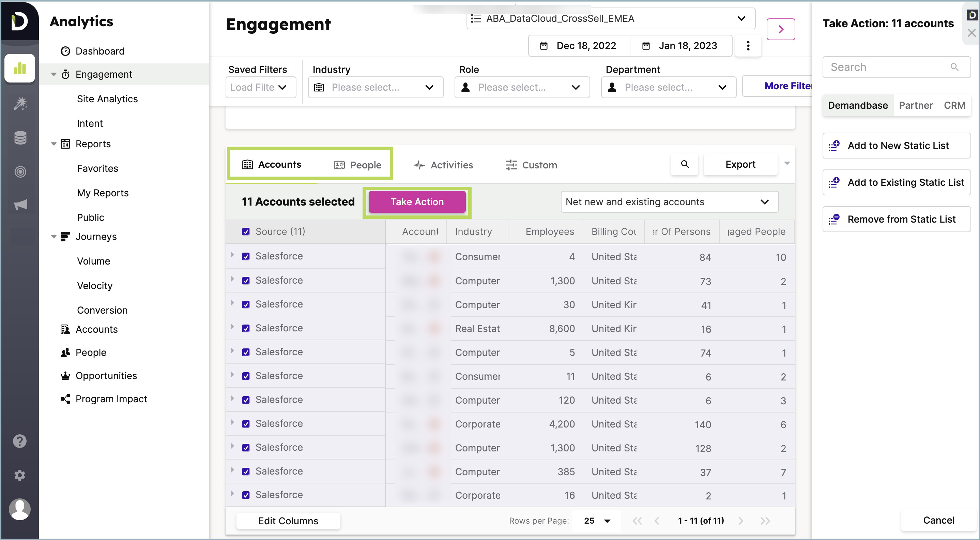Click the Export button

click(x=740, y=164)
